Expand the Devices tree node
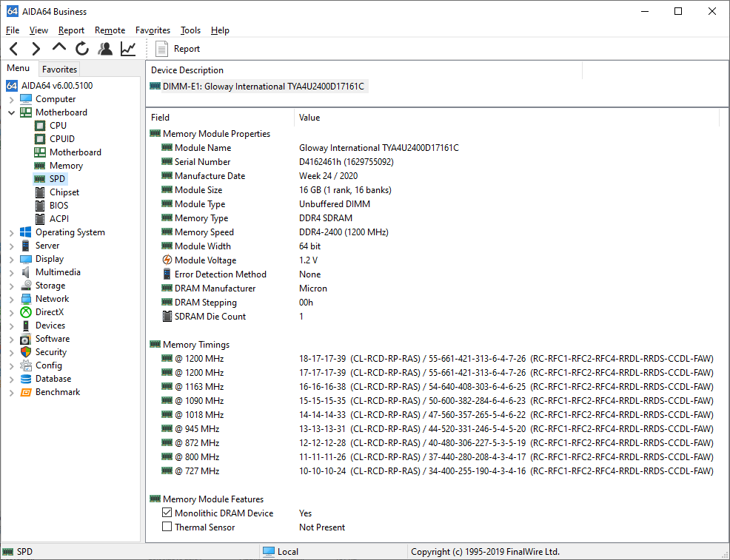The height and width of the screenshot is (560, 730). pyautogui.click(x=12, y=325)
